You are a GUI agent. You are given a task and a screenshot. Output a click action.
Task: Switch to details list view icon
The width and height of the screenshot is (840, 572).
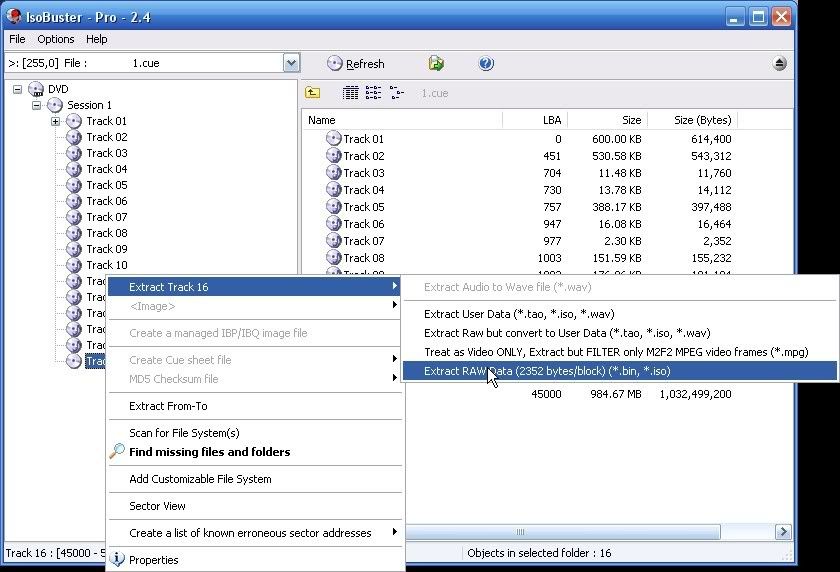pos(350,93)
